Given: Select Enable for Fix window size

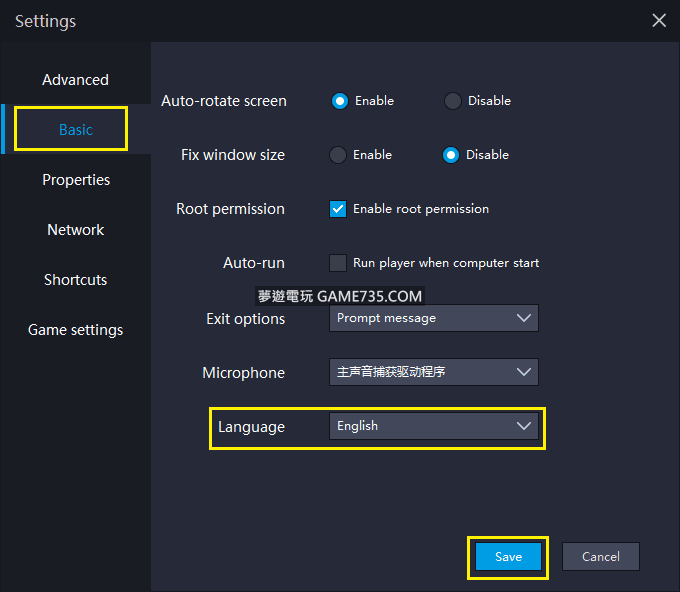Looking at the screenshot, I should 339,155.
